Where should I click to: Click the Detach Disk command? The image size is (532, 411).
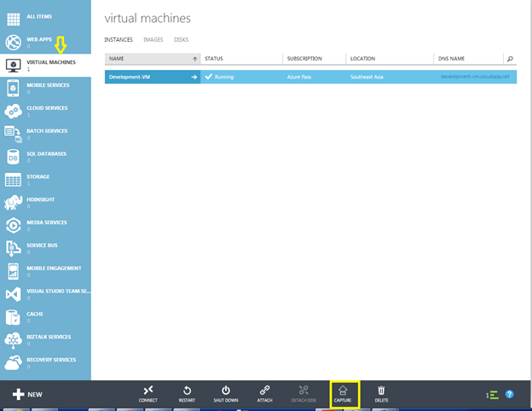point(304,394)
